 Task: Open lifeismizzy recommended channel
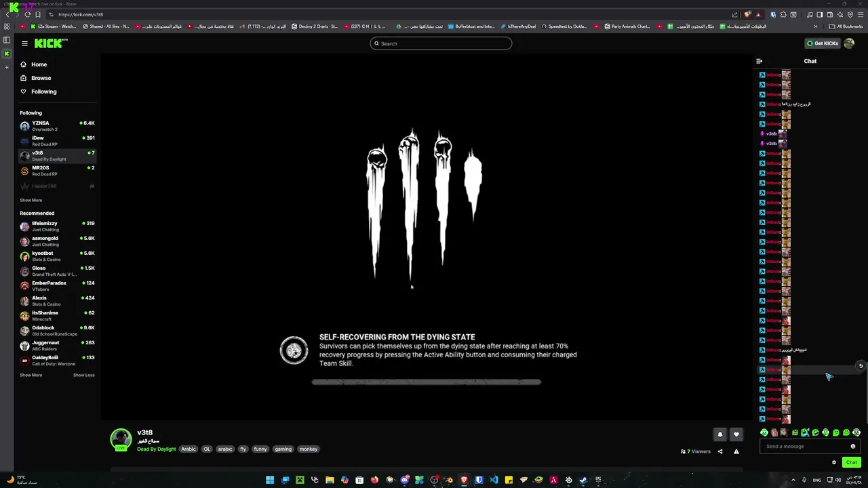(x=58, y=226)
